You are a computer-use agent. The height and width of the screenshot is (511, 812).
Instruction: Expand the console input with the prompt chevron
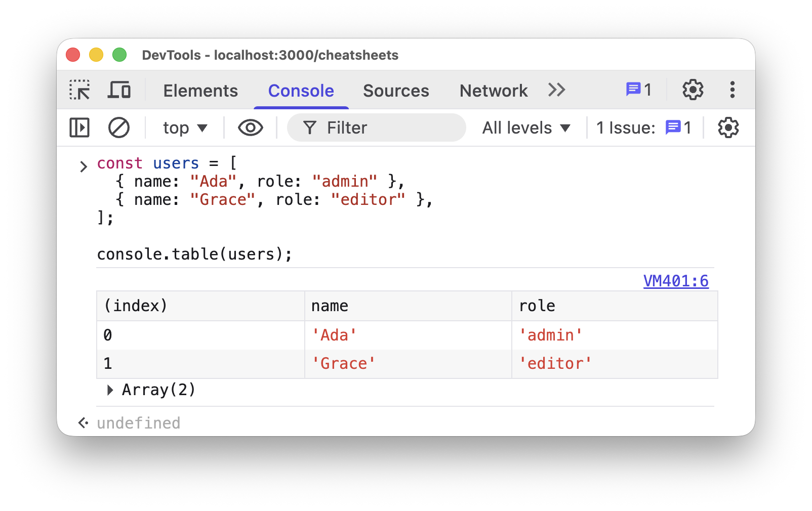coord(84,166)
